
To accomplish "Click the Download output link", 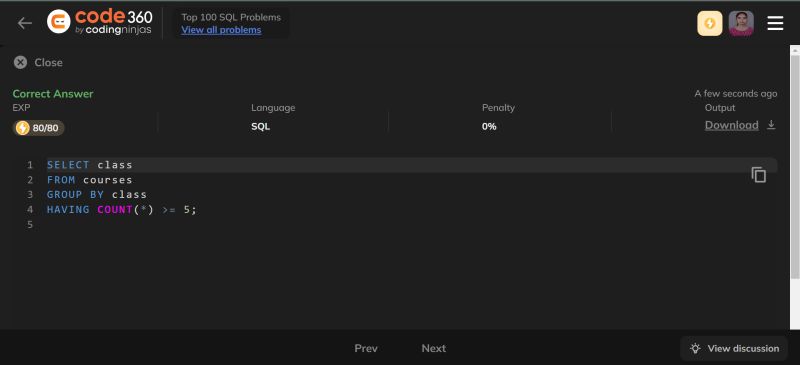I will click(x=732, y=125).
